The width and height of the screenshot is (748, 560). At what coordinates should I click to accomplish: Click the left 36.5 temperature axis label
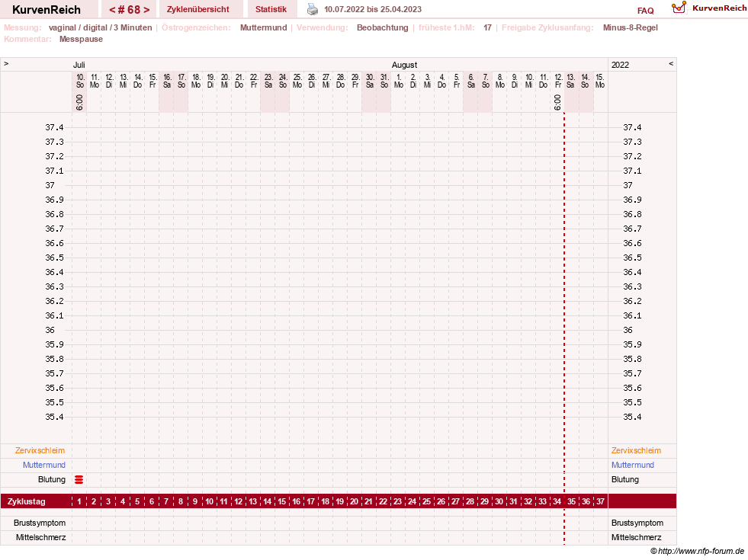54,258
